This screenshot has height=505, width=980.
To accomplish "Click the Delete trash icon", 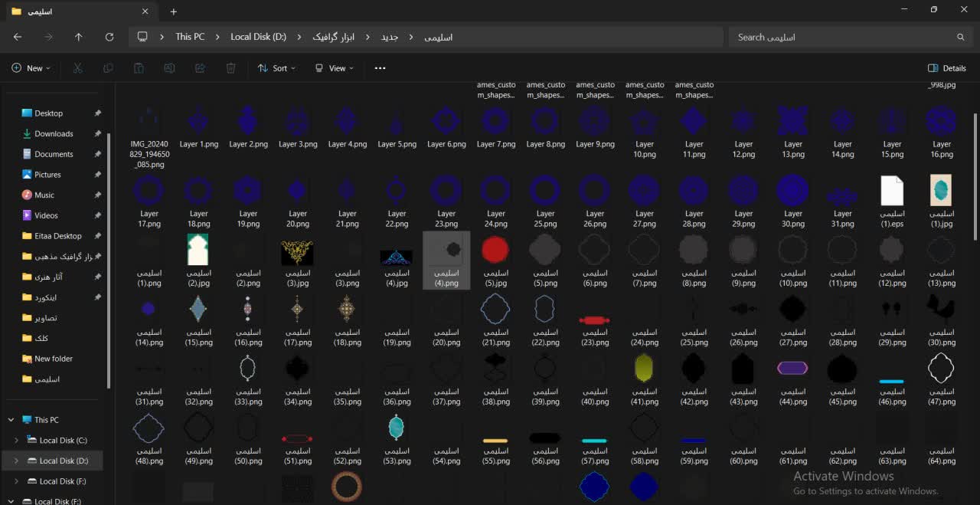I will tap(230, 68).
